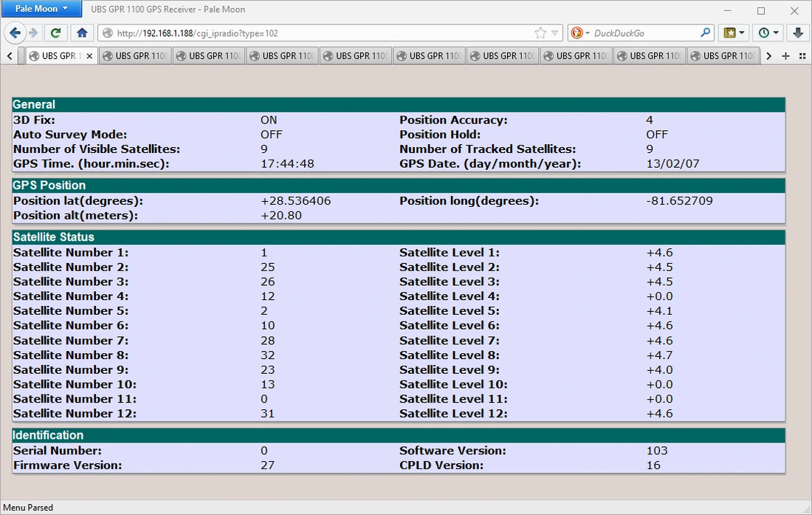The width and height of the screenshot is (812, 515).
Task: Click the GPS date value 13/02/07
Action: pos(672,164)
